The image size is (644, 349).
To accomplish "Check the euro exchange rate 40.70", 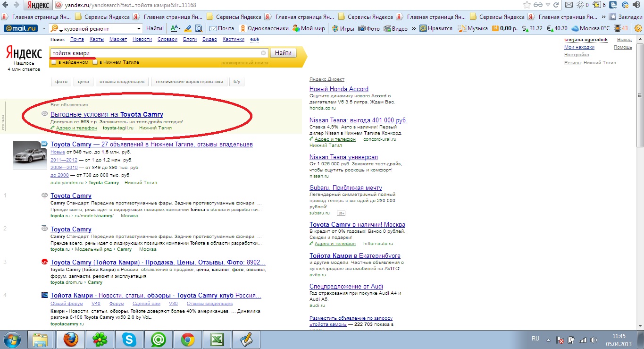I will tap(557, 28).
